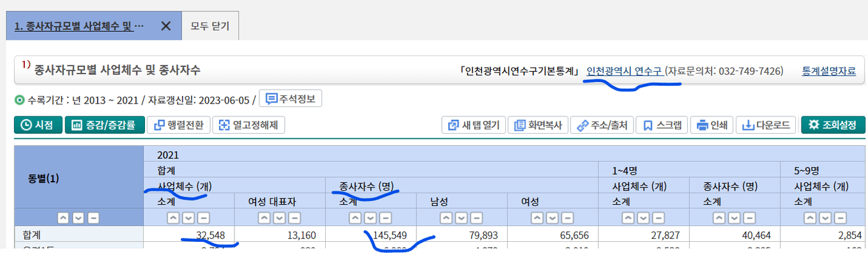
Task: Open the 통계설명자료 link
Action: click(x=829, y=70)
